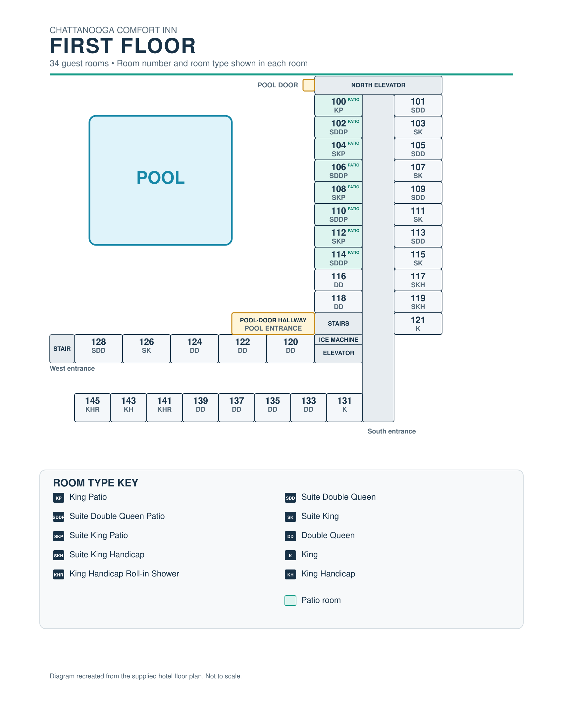Click the SK Suite King badge

point(290,517)
